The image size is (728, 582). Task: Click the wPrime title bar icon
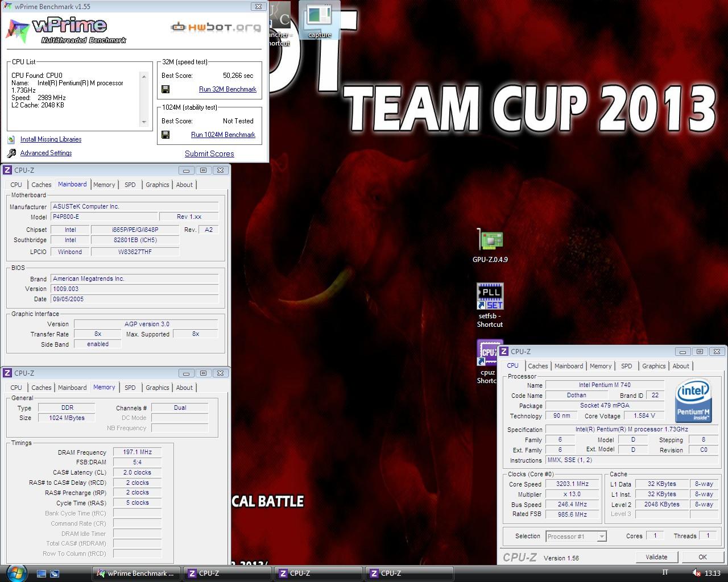[x=7, y=6]
